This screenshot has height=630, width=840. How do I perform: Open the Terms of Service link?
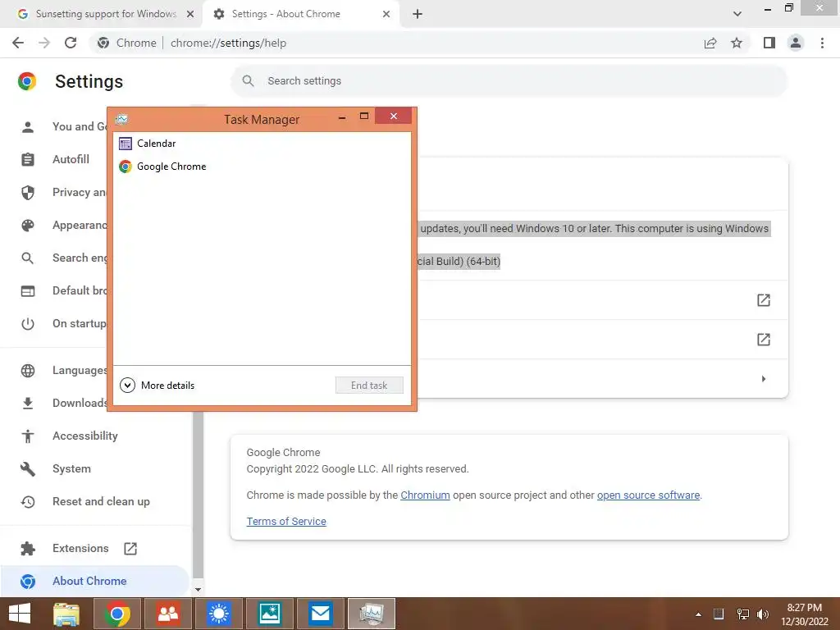coord(286,521)
